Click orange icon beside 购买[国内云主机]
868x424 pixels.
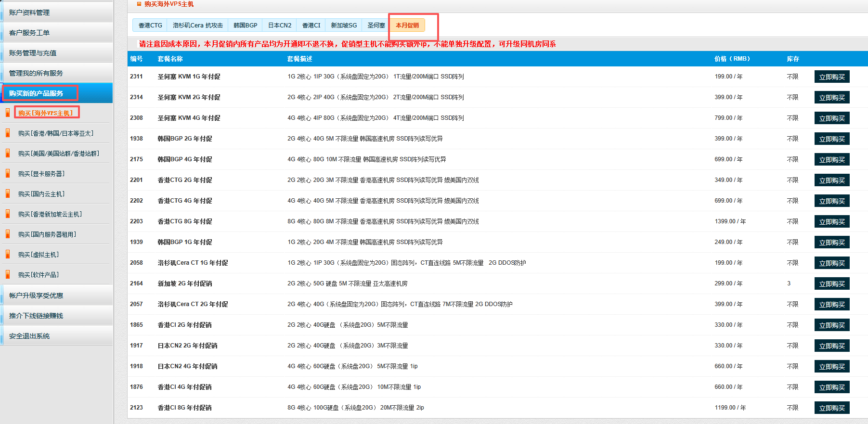pyautogui.click(x=7, y=194)
